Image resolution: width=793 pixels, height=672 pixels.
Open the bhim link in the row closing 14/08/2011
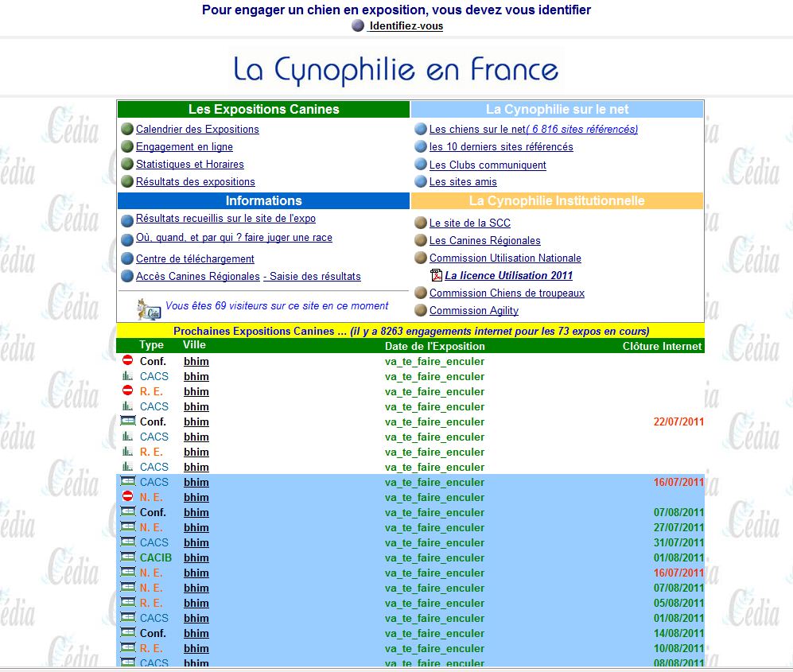click(196, 632)
